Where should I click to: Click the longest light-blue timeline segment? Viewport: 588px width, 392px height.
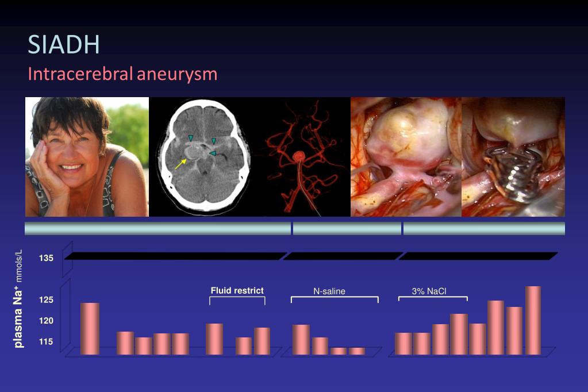(x=158, y=228)
